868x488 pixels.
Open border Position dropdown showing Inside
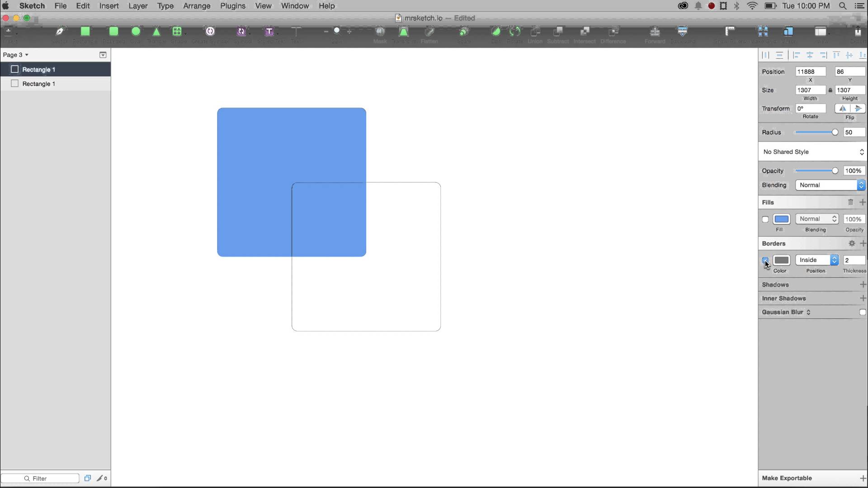tap(817, 260)
